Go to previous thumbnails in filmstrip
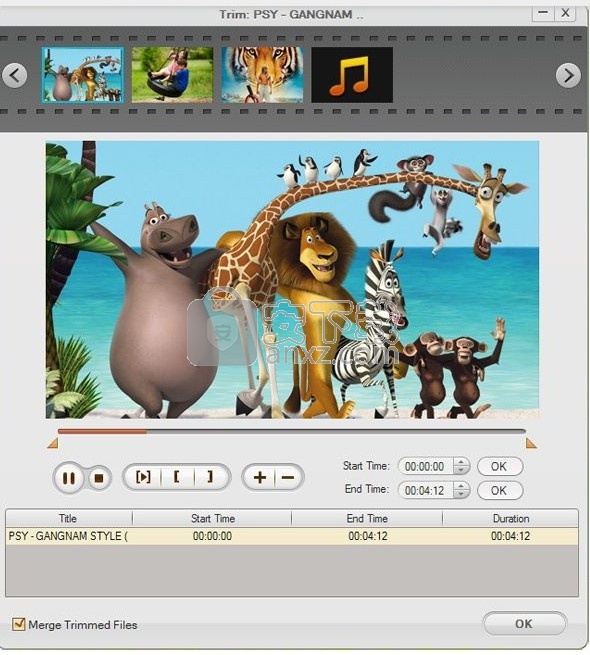The width and height of the screenshot is (590, 655). coord(15,76)
